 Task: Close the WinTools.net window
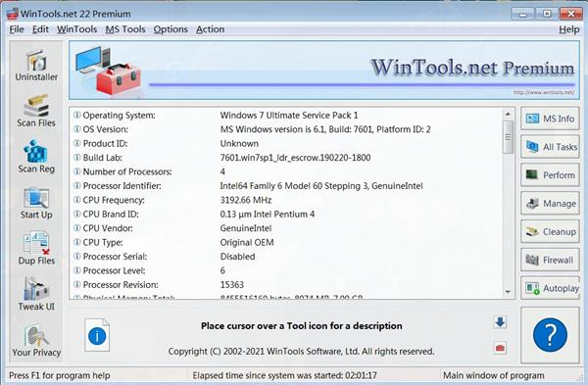570,14
